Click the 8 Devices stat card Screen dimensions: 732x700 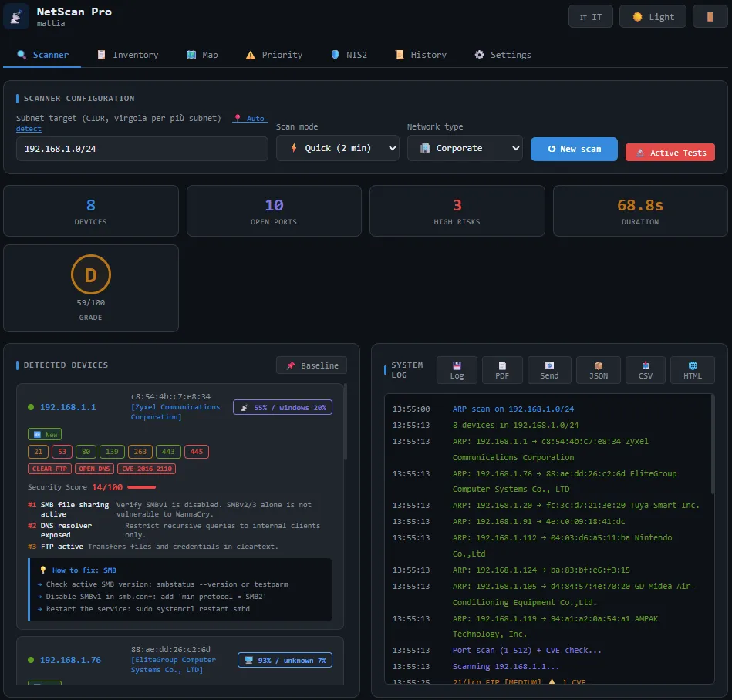[x=90, y=211]
